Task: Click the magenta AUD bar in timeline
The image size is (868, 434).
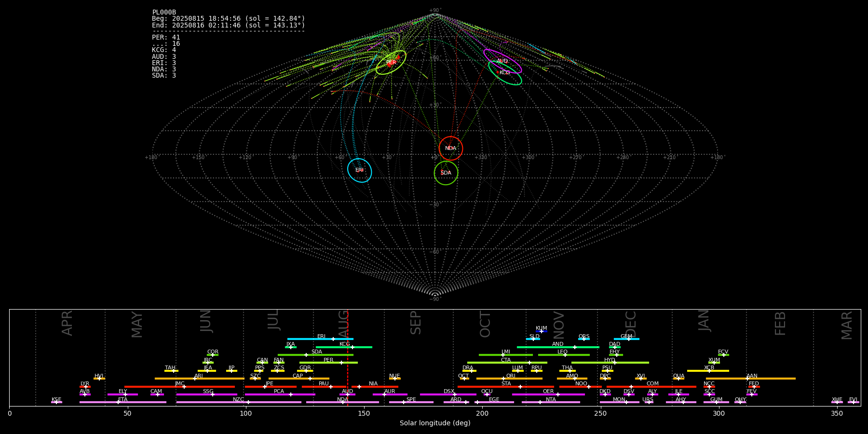Action: pos(347,394)
